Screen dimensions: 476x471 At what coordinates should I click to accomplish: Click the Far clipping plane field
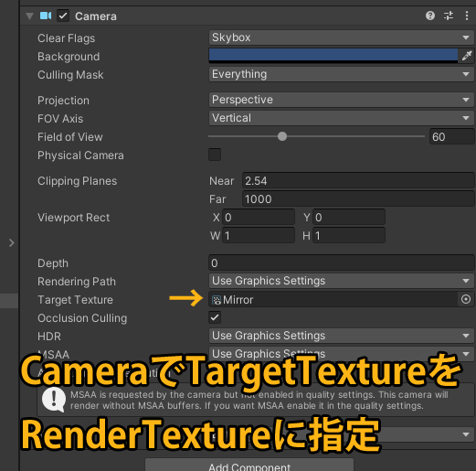pos(358,198)
